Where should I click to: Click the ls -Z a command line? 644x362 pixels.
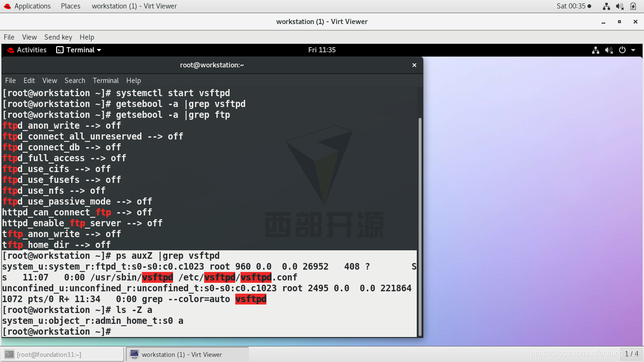click(77, 310)
